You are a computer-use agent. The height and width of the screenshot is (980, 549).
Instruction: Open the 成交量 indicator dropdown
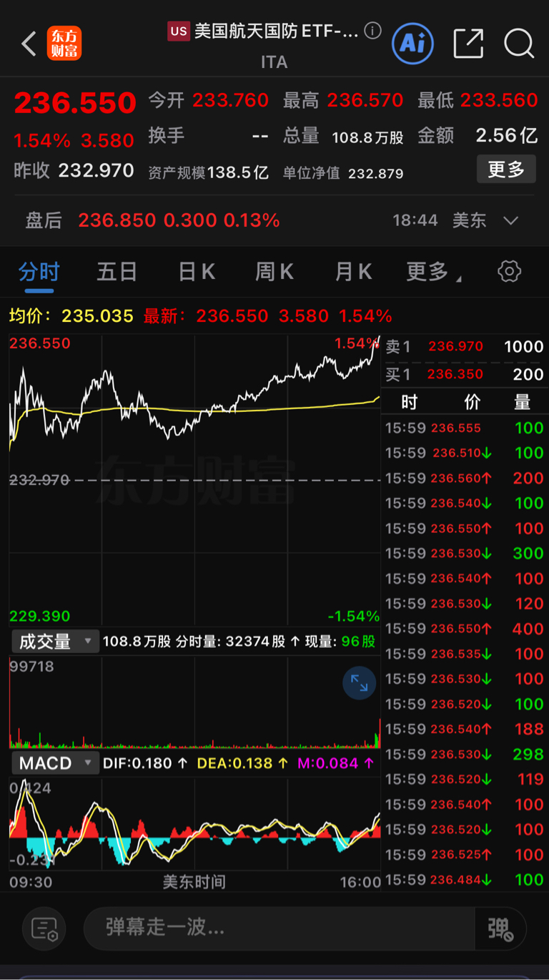tap(54, 642)
